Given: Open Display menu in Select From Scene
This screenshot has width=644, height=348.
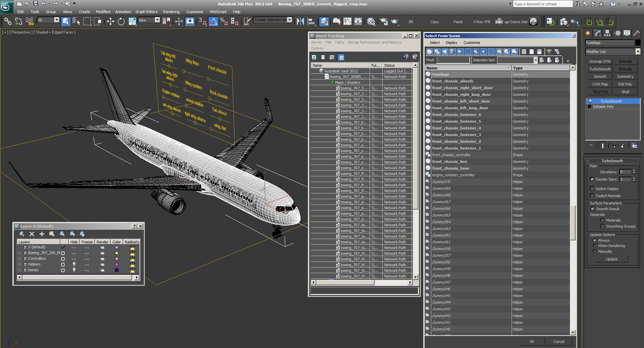Looking at the screenshot, I should pyautogui.click(x=451, y=43).
